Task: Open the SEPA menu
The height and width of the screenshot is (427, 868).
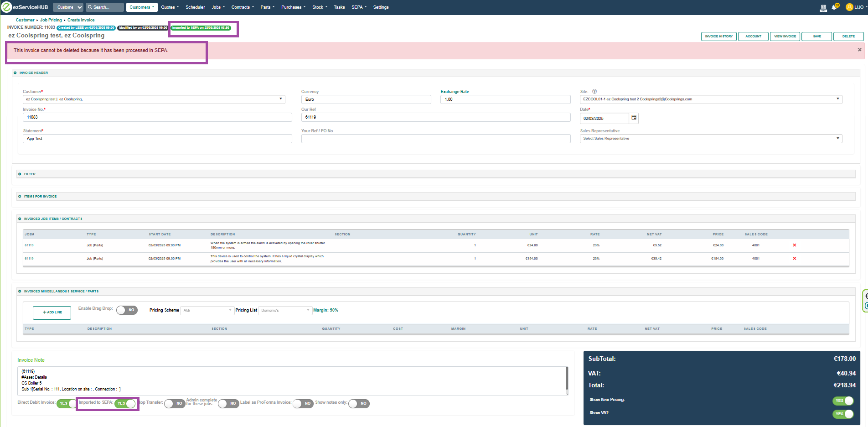Action: [x=359, y=7]
